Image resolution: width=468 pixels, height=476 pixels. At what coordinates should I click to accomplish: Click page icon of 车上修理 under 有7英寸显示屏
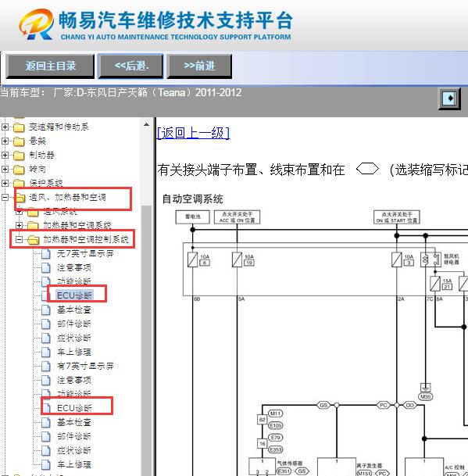[46, 464]
